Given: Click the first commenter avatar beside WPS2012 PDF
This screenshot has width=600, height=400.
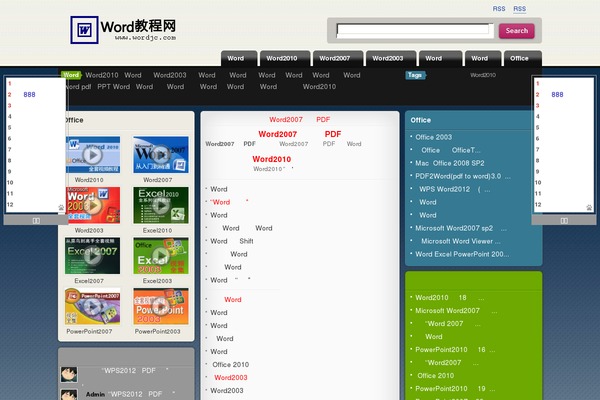Looking at the screenshot, I should [x=69, y=374].
